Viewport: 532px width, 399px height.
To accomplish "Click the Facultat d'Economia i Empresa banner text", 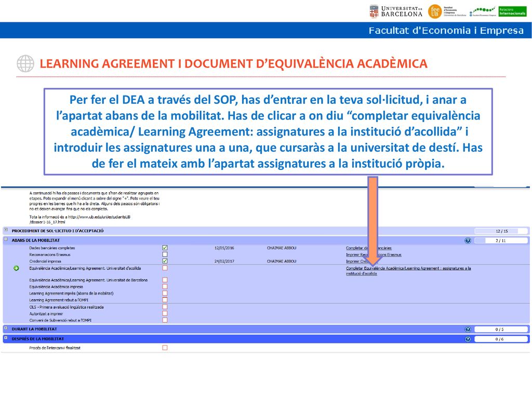I will 446,31.
